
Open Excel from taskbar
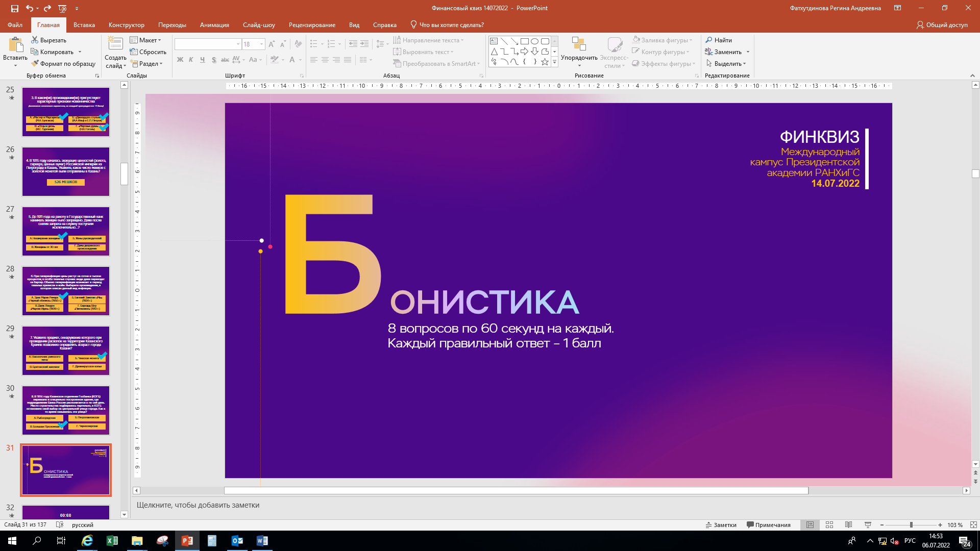click(x=112, y=541)
